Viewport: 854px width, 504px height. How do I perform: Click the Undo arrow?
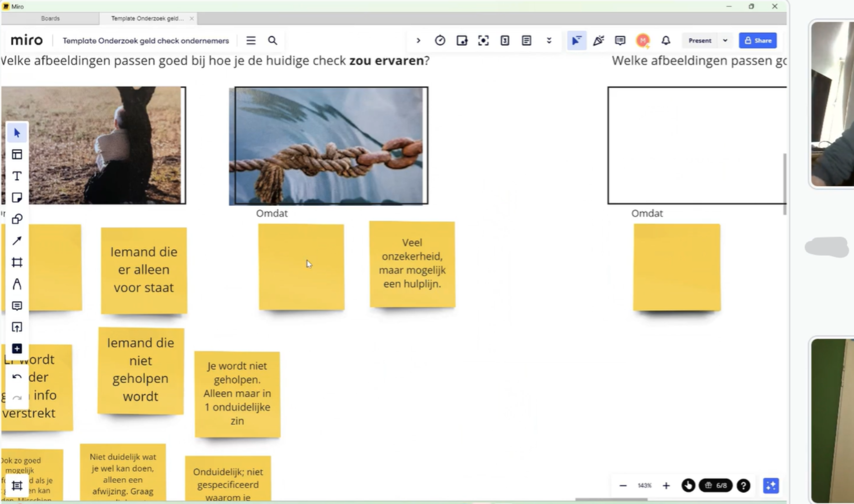17,377
